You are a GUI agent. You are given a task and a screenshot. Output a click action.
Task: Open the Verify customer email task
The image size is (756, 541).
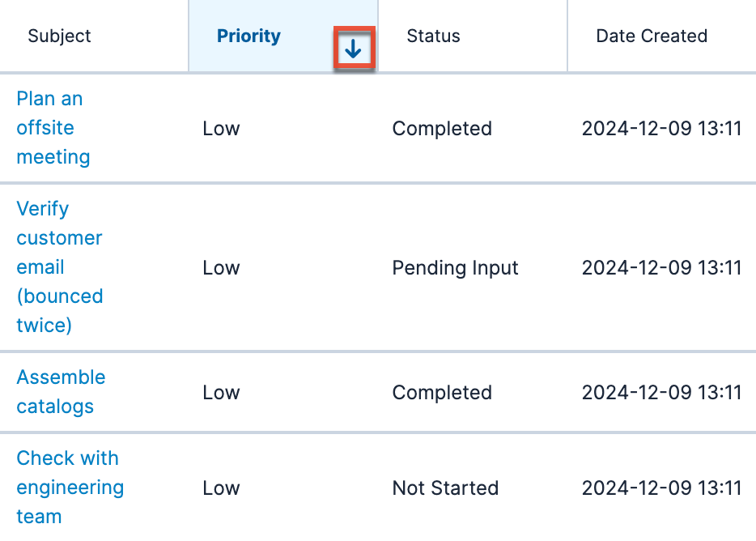coord(59,267)
